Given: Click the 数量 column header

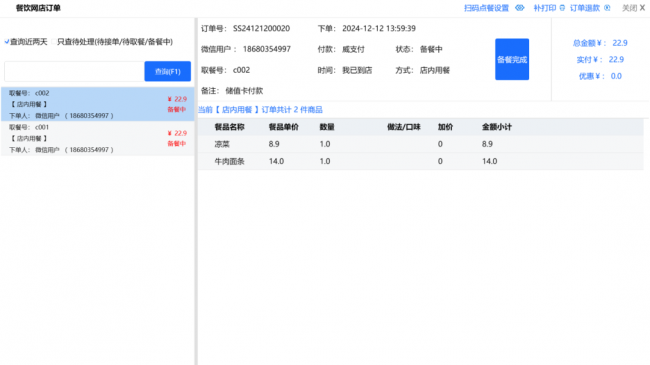Looking at the screenshot, I should point(327,127).
